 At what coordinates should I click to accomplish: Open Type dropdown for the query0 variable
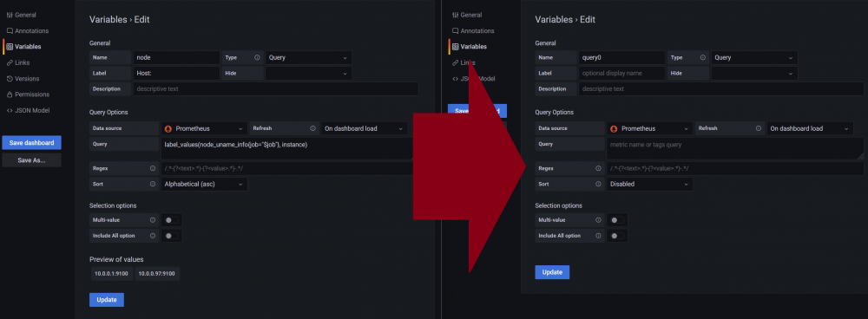(754, 57)
